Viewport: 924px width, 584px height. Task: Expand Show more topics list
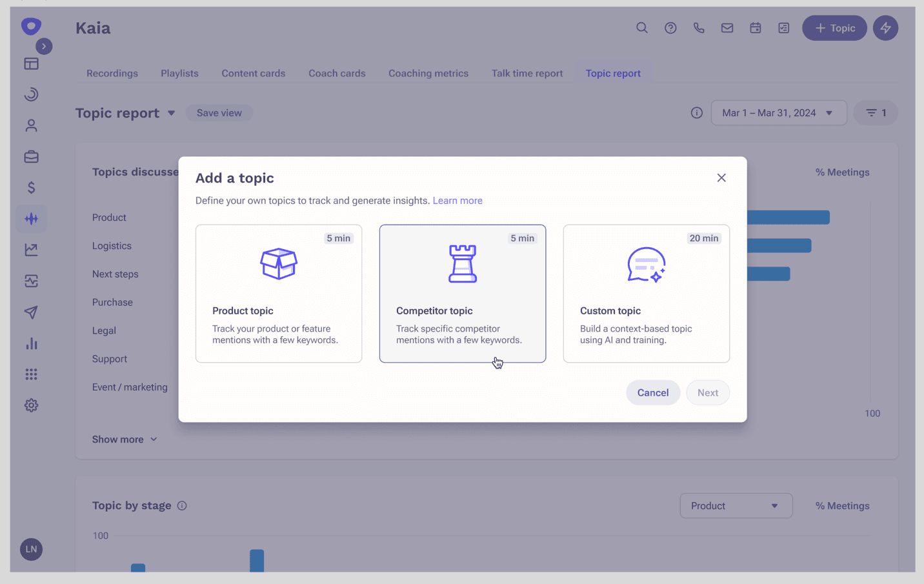(125, 439)
